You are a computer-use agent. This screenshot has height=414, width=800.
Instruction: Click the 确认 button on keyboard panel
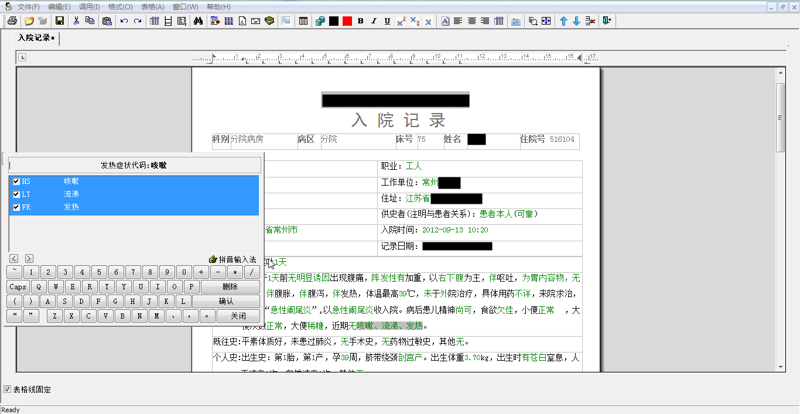tap(226, 301)
